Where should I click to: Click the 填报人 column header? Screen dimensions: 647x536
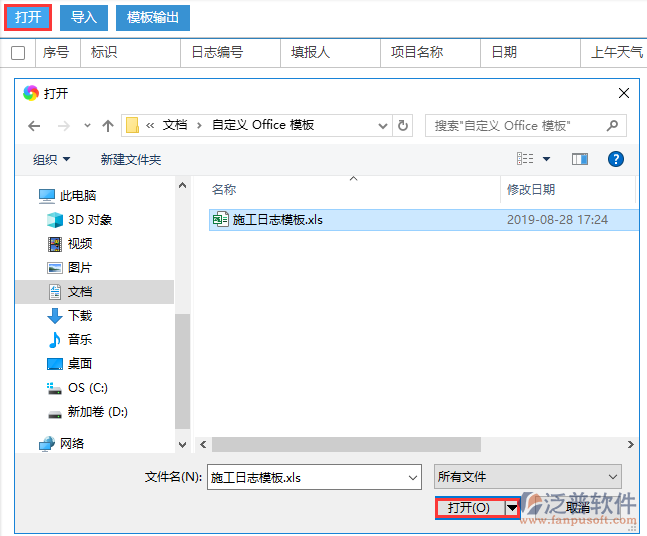(x=330, y=52)
